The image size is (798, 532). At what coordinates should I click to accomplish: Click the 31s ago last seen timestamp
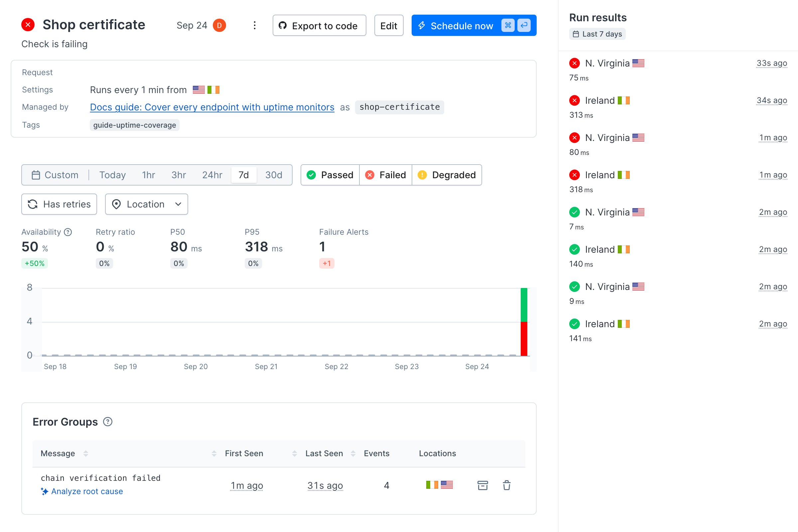pyautogui.click(x=325, y=485)
